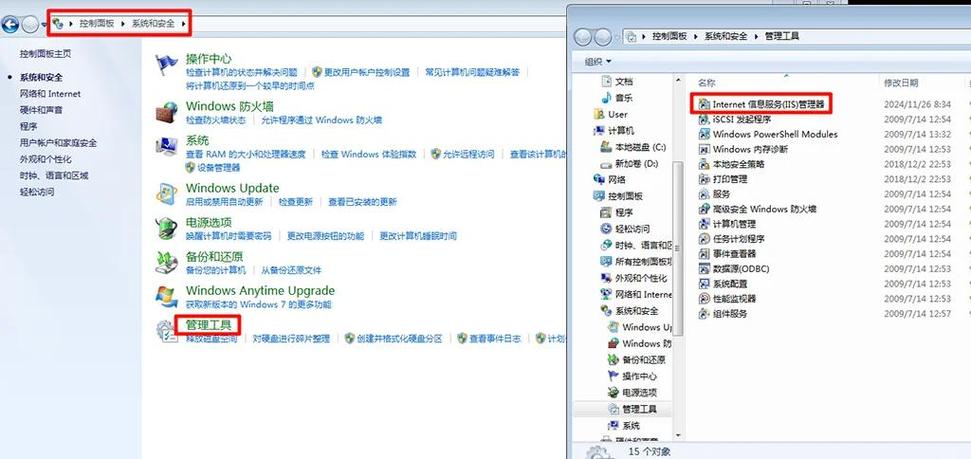Screen dimensions: 971x459
Task: Click the 2024/11/26 8:34 date cell
Action: point(917,104)
